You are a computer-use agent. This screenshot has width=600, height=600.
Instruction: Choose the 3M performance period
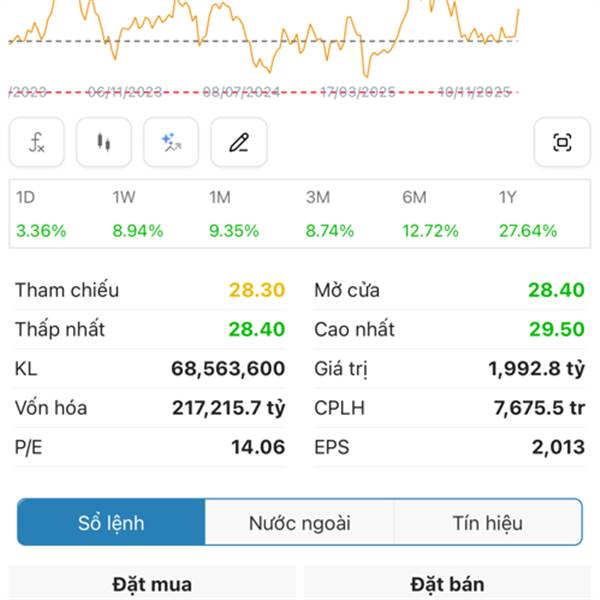330,214
